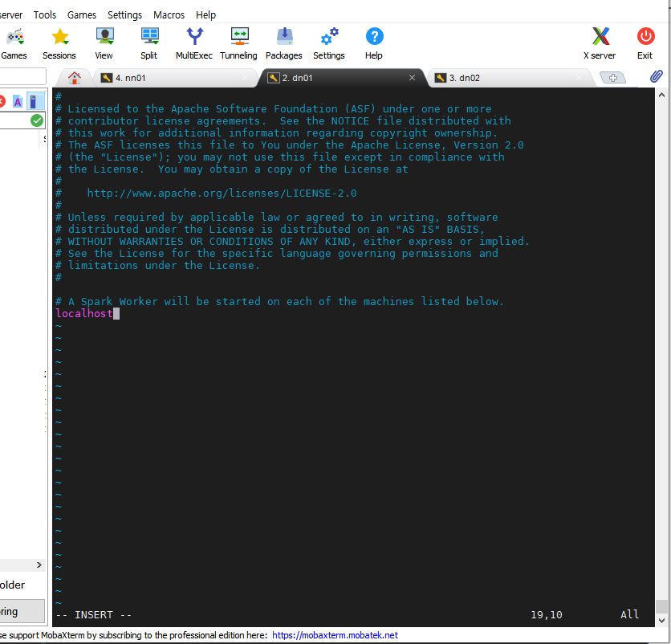Click 'WITHOUT WARRANTIES OR CONDITIONS' comment line

292,242
